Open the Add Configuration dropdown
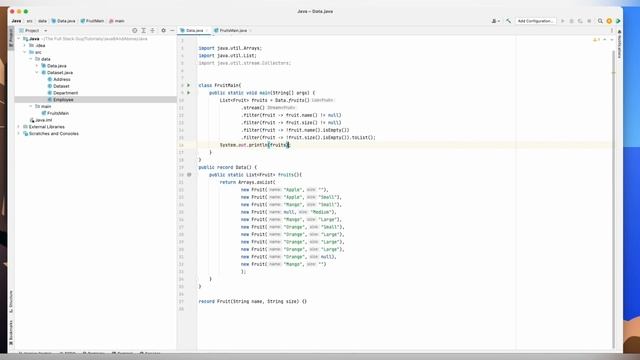Viewport: 640px width, 360px height. click(x=535, y=21)
